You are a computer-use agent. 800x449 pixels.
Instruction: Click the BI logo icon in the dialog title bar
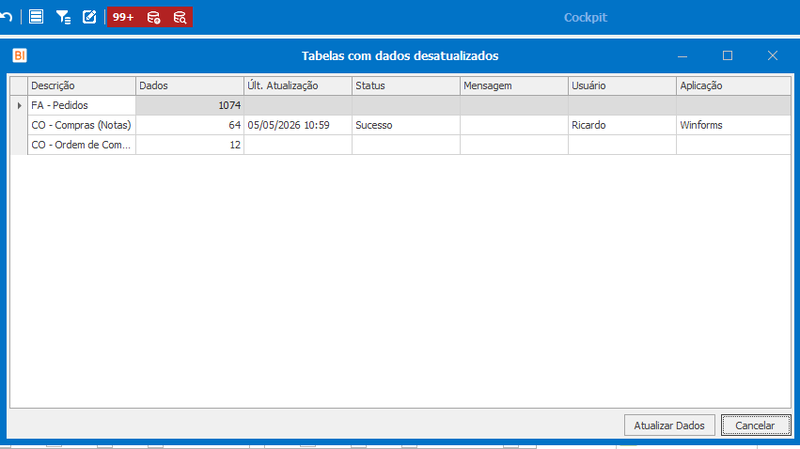(19, 55)
